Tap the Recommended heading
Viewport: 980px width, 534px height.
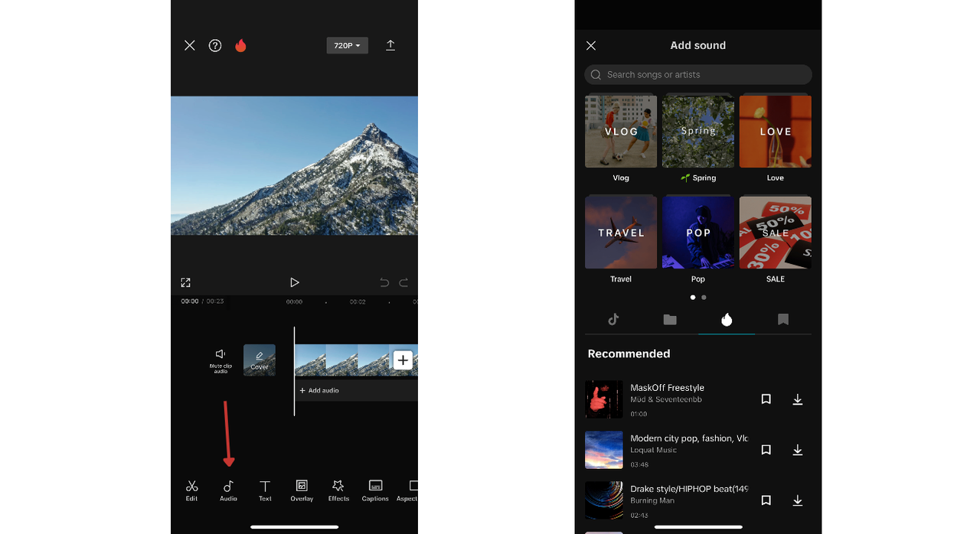pos(629,353)
